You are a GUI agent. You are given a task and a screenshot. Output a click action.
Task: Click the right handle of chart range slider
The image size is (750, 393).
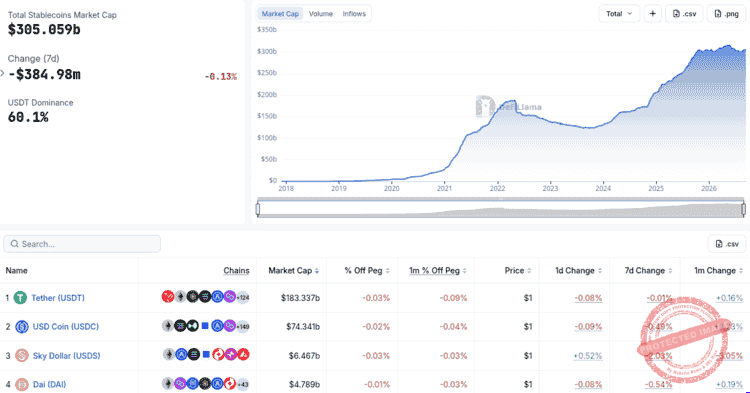coord(743,209)
